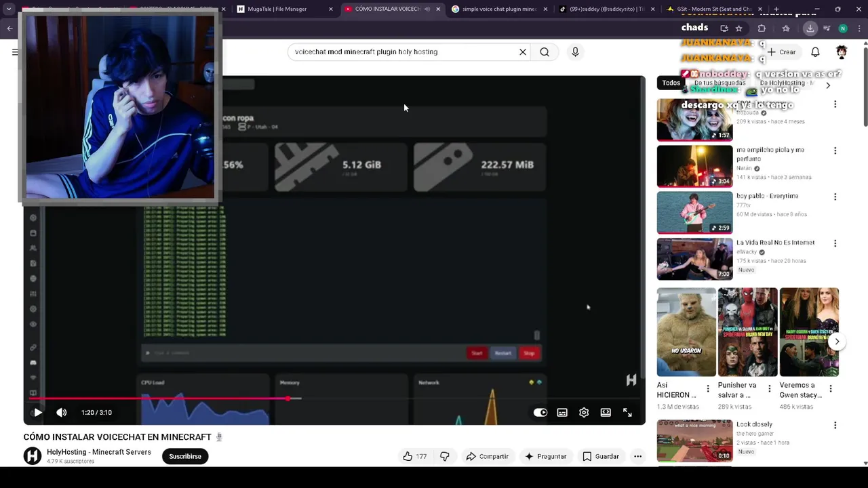Toggle the autoplay switch in player
The image size is (868, 488).
pos(540,412)
